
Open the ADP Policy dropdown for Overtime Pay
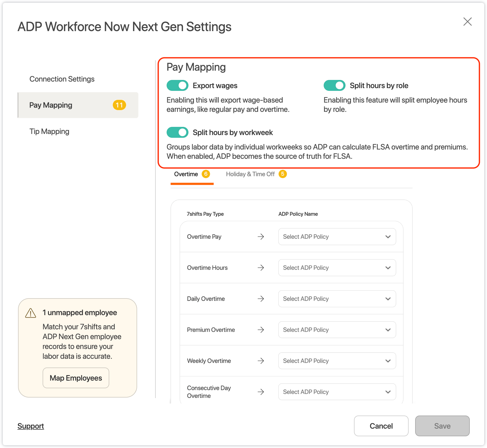coord(337,237)
